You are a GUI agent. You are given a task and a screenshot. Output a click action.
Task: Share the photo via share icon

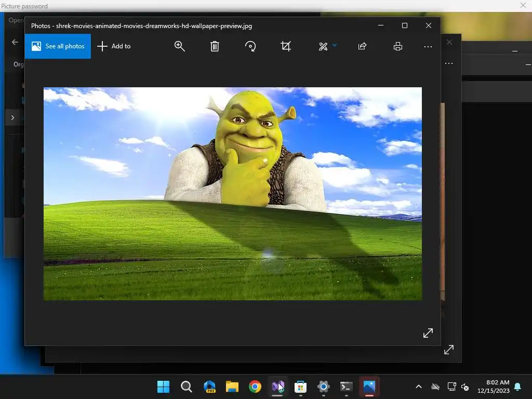362,46
